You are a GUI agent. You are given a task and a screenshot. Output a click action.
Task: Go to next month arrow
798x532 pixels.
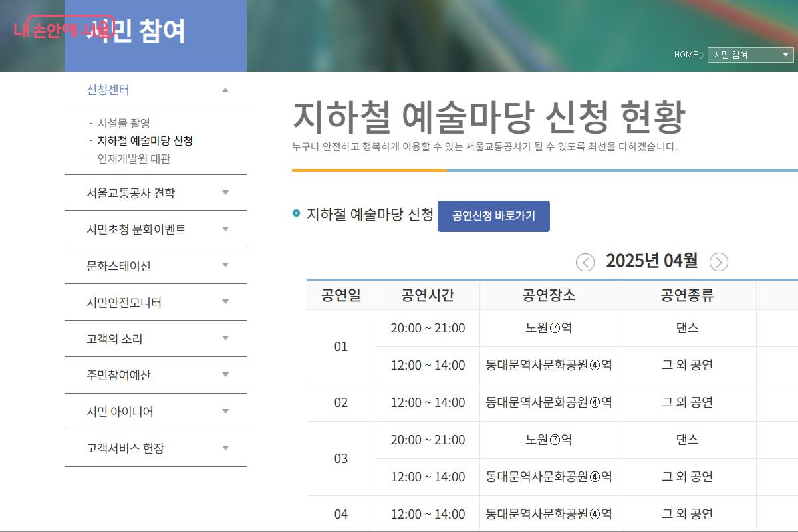pos(719,263)
